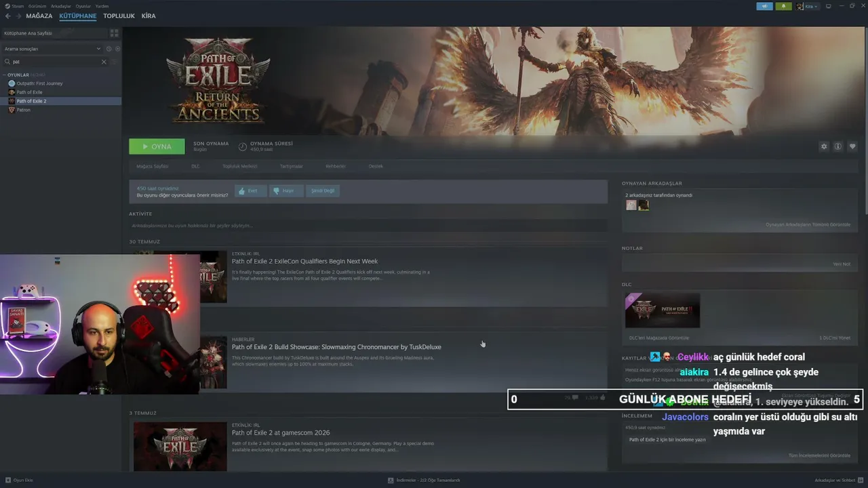Viewport: 868px width, 488px height.
Task: Click the downloads icon in the bottom bar
Action: coord(391,480)
